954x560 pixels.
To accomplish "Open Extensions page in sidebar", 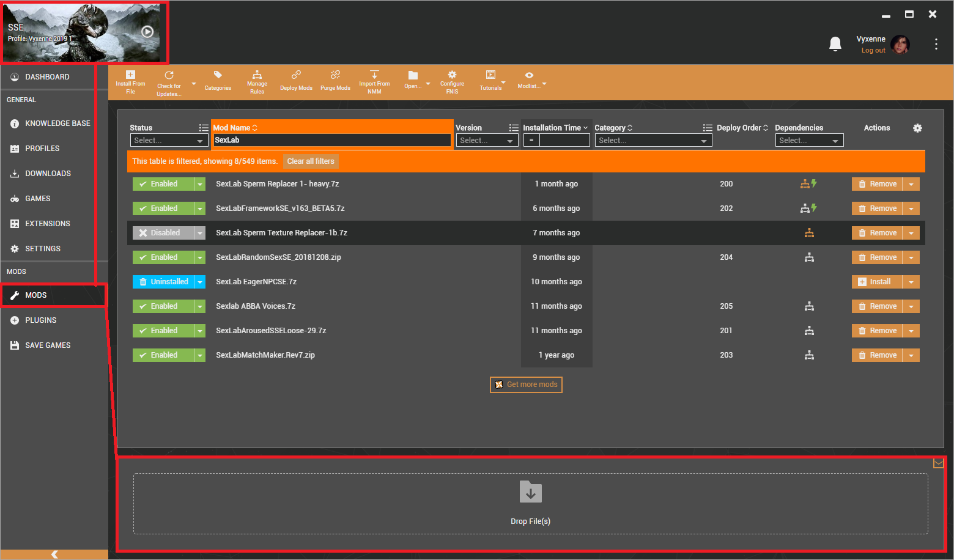I will point(48,223).
